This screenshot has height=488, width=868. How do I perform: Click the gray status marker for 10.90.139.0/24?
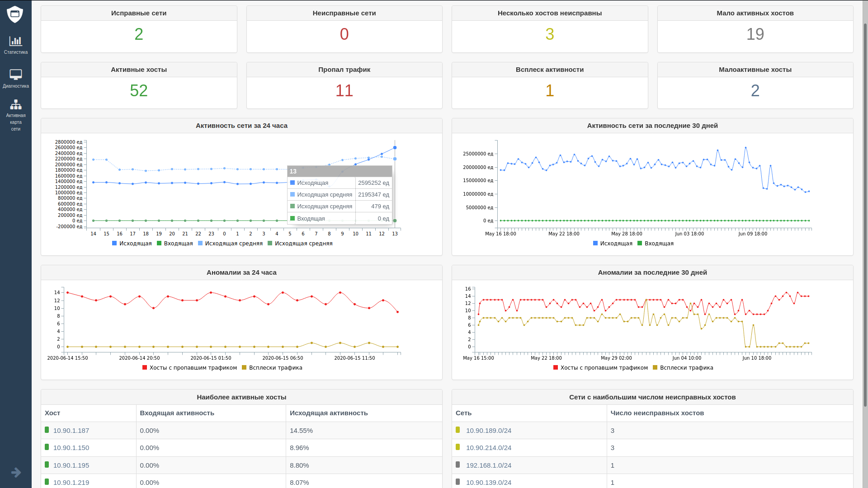pos(458,482)
